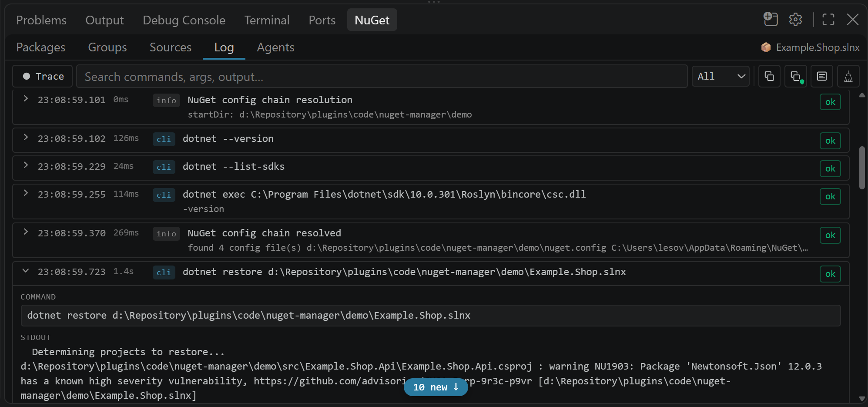This screenshot has height=407, width=868.
Task: Toggle the Trace logging button
Action: click(44, 77)
